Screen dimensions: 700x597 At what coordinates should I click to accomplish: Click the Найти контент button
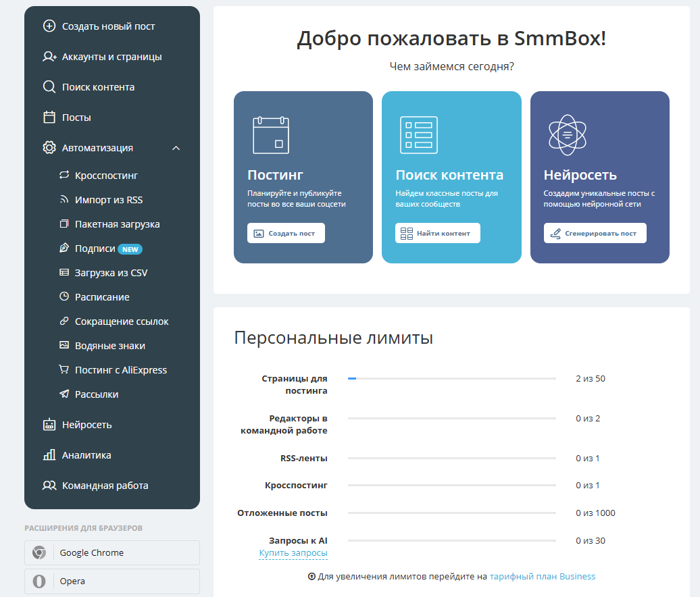pos(438,233)
